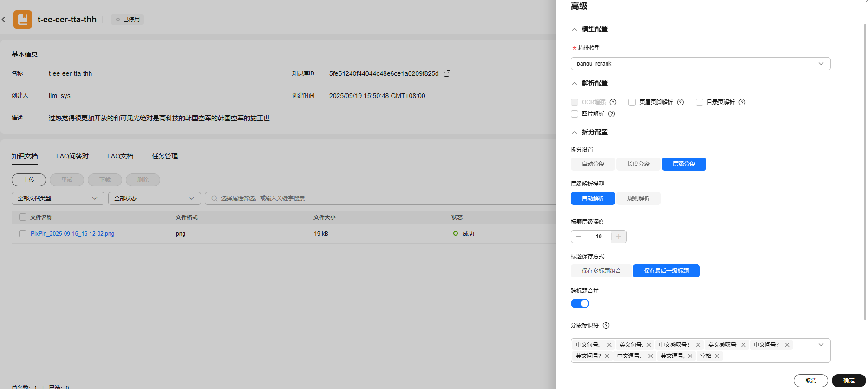Open help icon next to 目录页解析
The height and width of the screenshot is (389, 868).
742,102
